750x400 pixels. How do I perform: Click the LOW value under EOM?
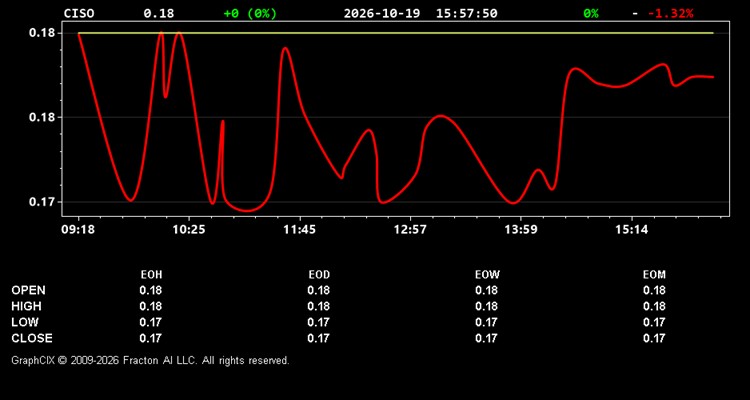pyautogui.click(x=654, y=322)
